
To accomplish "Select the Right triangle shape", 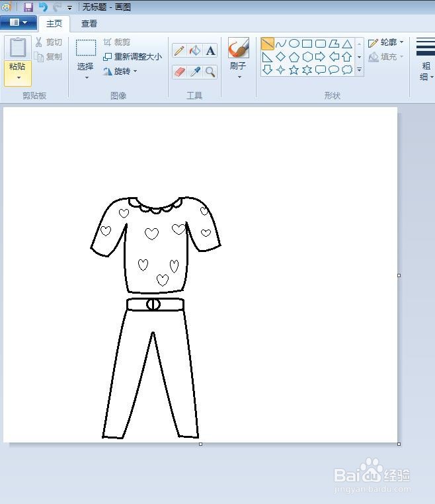I will click(267, 57).
